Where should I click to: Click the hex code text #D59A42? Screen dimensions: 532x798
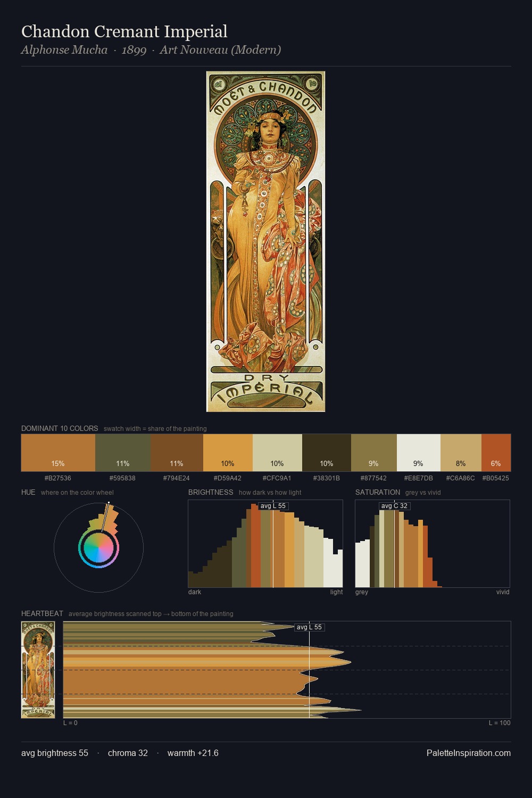[x=228, y=478]
